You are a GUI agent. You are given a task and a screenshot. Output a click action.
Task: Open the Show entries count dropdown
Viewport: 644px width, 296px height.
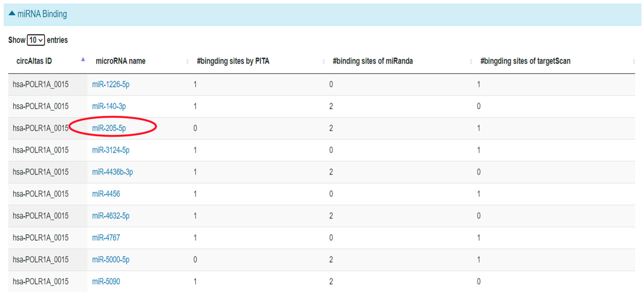coord(36,40)
